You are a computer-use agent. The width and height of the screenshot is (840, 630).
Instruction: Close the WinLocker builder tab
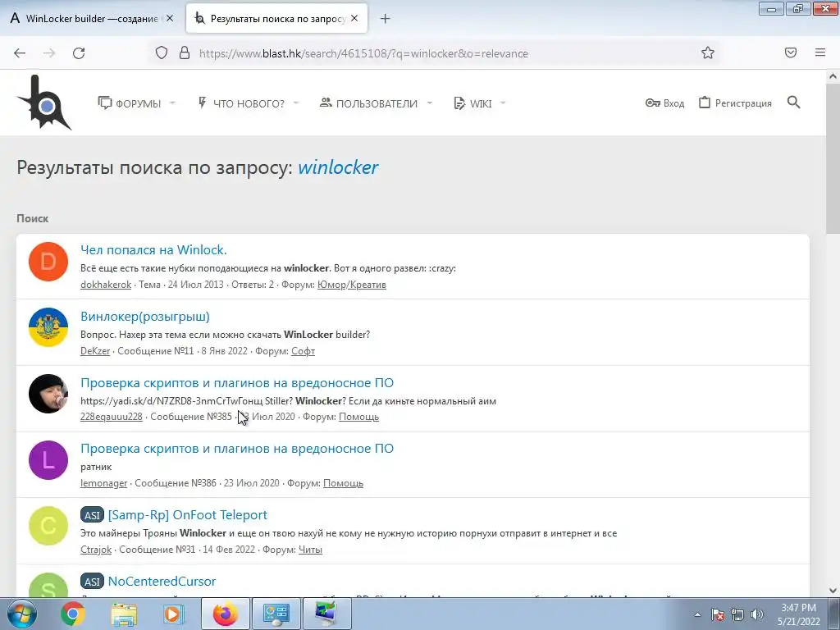coord(170,18)
